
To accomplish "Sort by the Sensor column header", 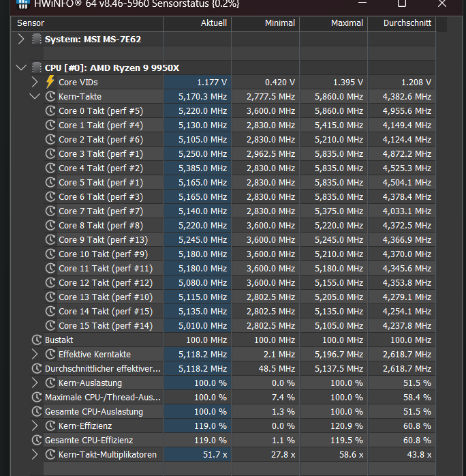I will tap(87, 23).
